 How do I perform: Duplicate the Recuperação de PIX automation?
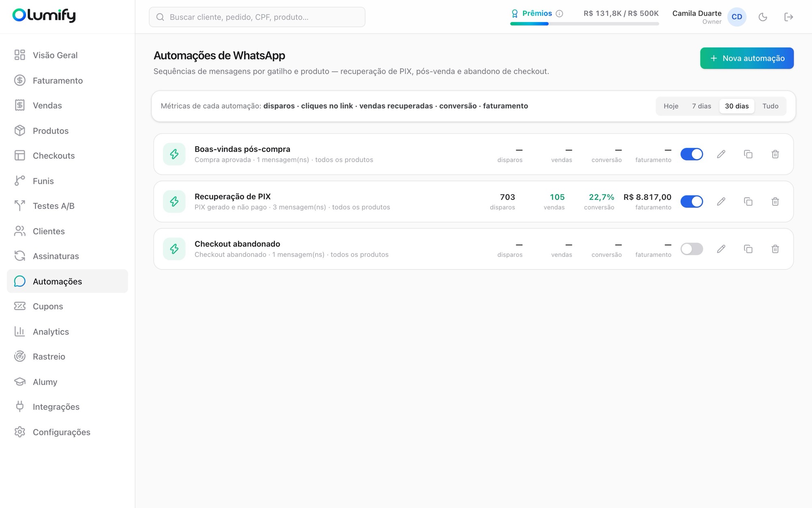(x=748, y=202)
